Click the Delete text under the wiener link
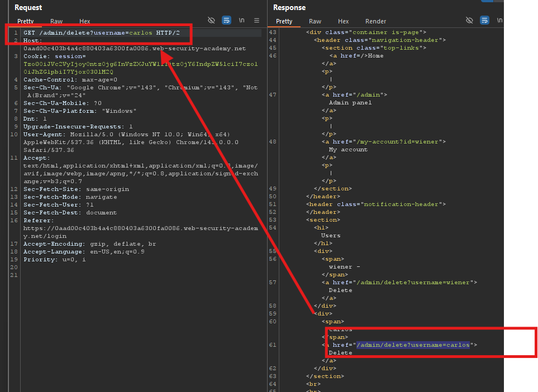Viewport: 538px width, 392px height. (x=340, y=290)
